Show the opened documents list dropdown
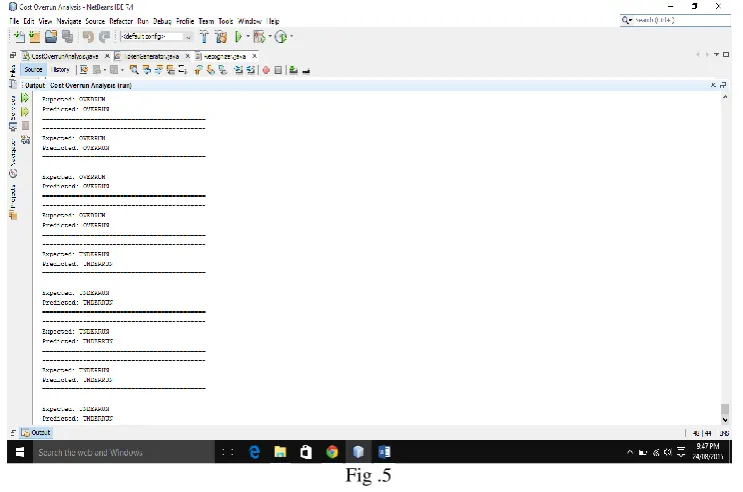743x492 pixels. (716, 55)
